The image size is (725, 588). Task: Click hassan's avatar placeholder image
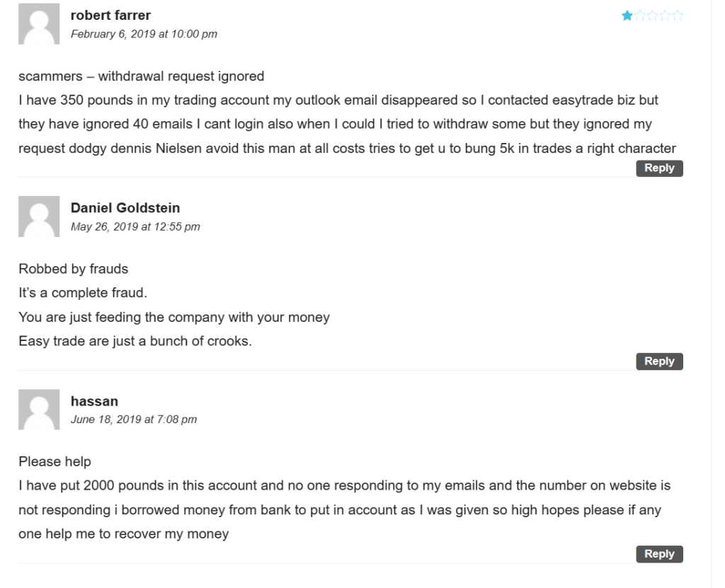click(39, 409)
